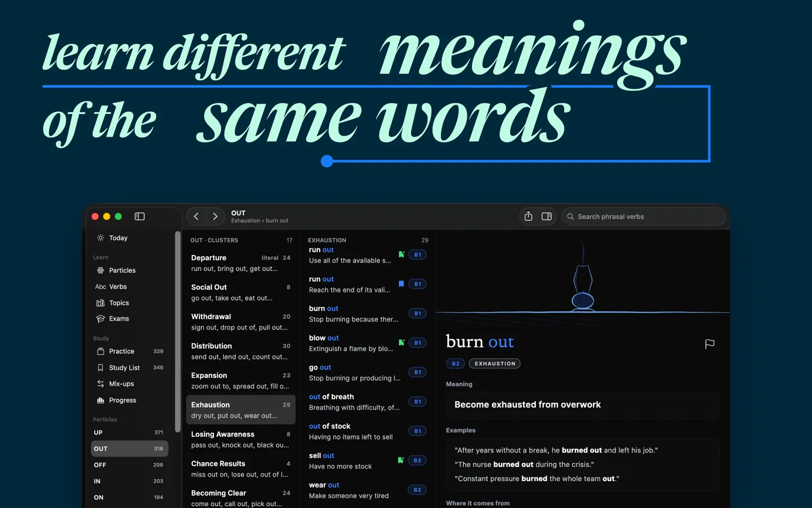Flag burn out with the flag icon
Screen dimensions: 812x508
pyautogui.click(x=710, y=344)
